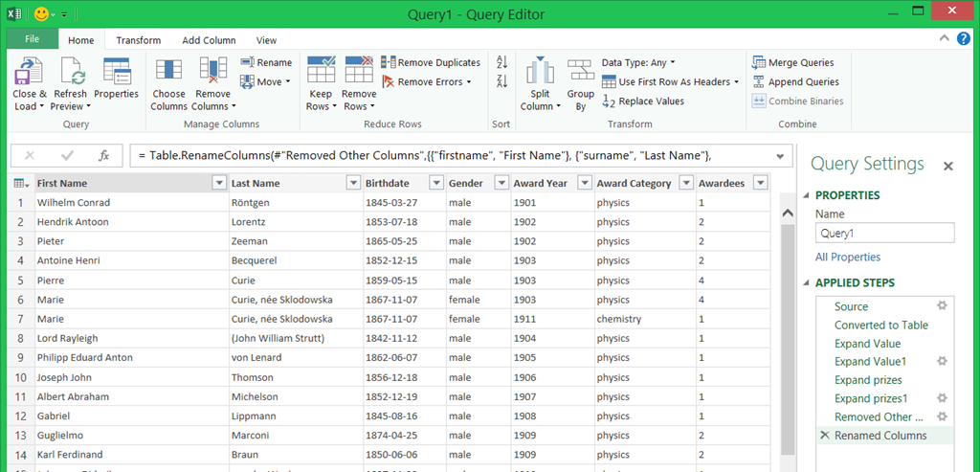Open the Add Column tab
The image size is (980, 472).
click(x=209, y=40)
